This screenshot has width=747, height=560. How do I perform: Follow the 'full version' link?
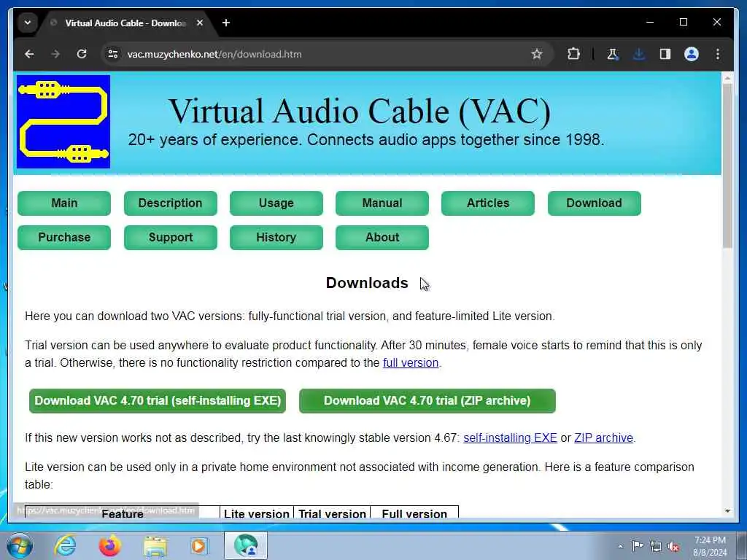pyautogui.click(x=411, y=363)
